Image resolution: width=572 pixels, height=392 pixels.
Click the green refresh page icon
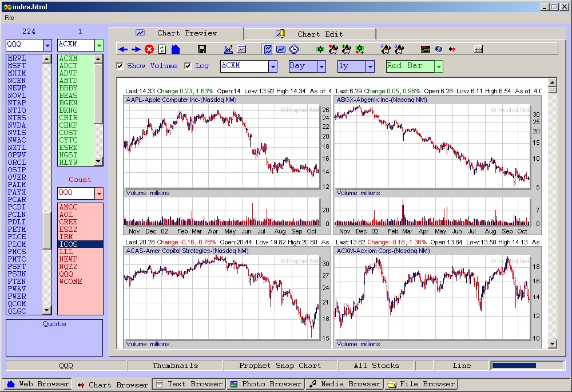click(x=162, y=49)
